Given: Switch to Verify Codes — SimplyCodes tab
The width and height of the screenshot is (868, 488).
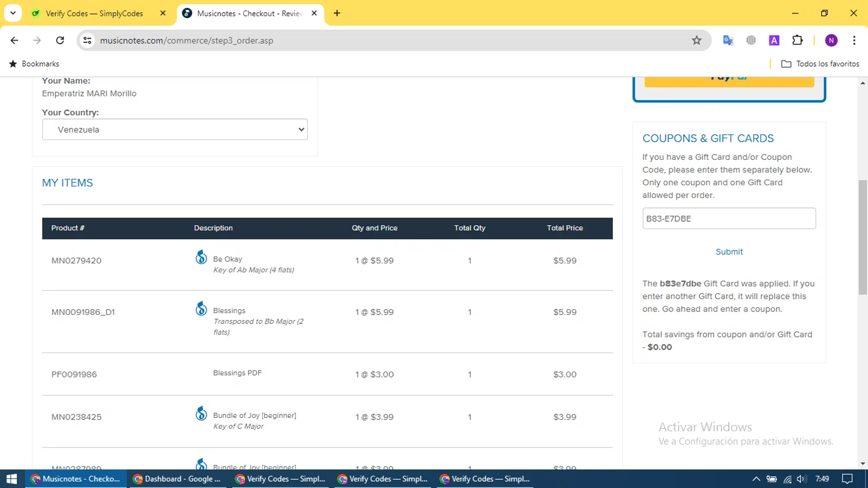Looking at the screenshot, I should coord(94,13).
